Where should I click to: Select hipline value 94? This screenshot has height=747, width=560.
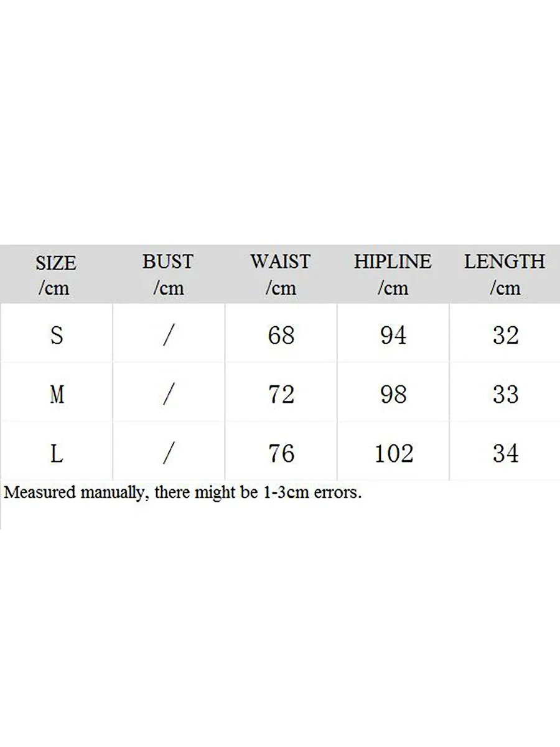coord(393,336)
